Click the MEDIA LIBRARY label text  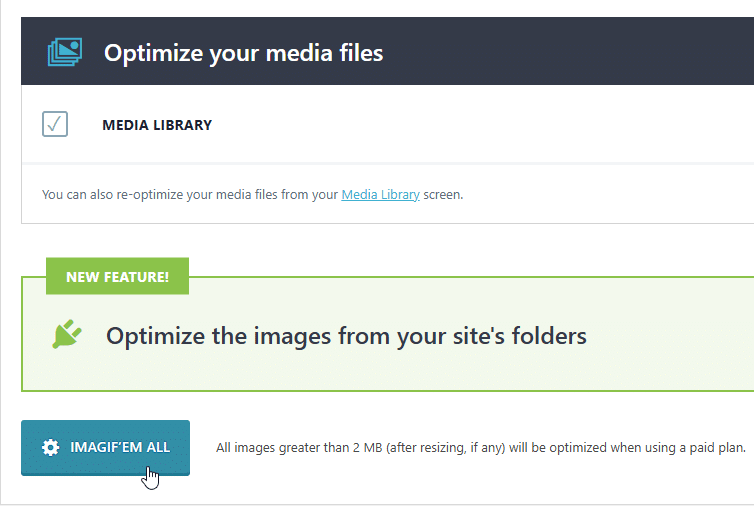[x=157, y=125]
